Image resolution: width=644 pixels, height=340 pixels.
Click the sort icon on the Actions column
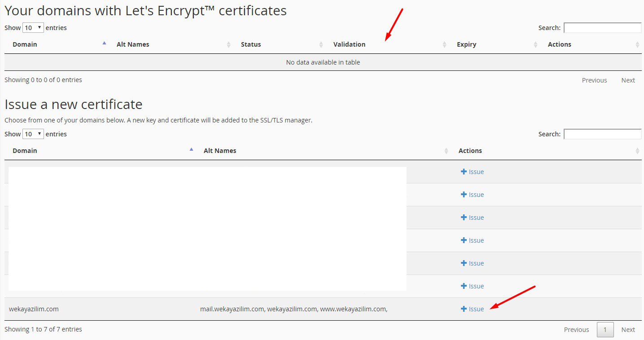point(637,44)
